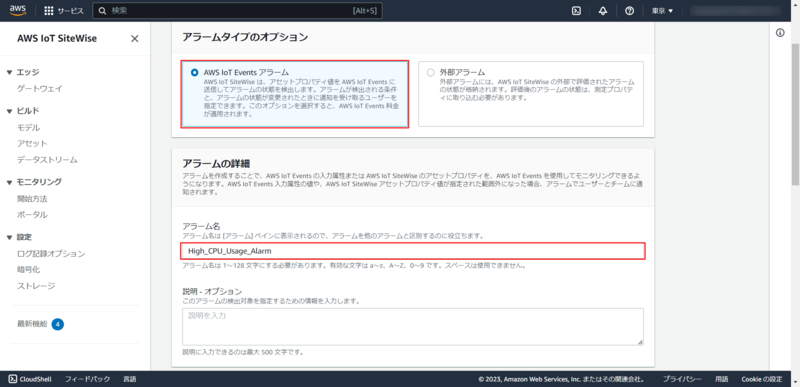Viewport: 800px width, 387px height.
Task: Open 用語 link
Action: click(721, 379)
